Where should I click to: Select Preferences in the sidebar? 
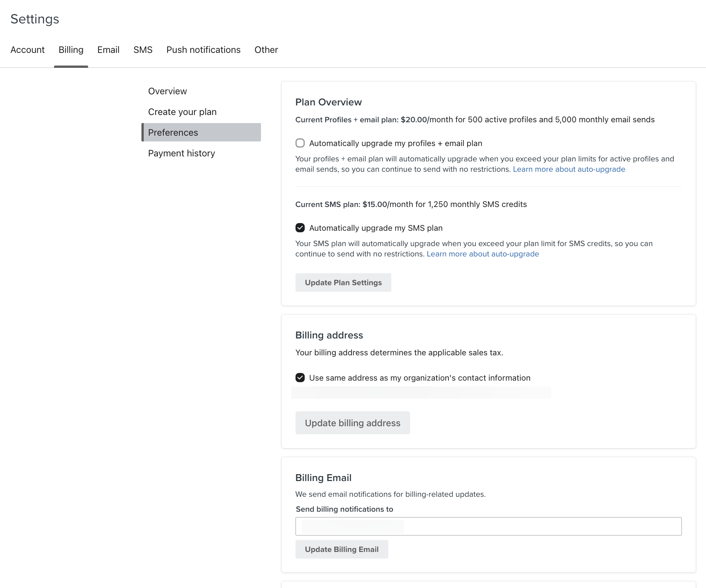[173, 132]
